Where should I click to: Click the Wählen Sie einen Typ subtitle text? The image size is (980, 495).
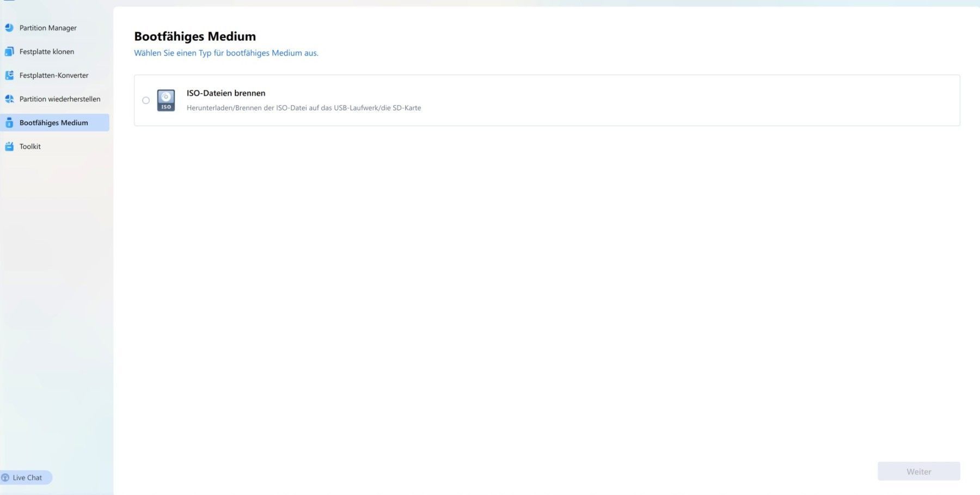click(226, 53)
